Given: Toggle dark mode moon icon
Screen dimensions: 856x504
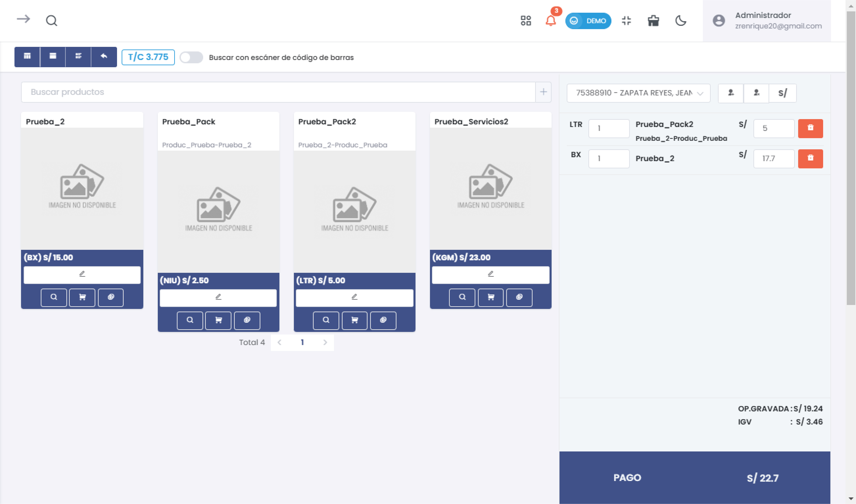Looking at the screenshot, I should [681, 21].
